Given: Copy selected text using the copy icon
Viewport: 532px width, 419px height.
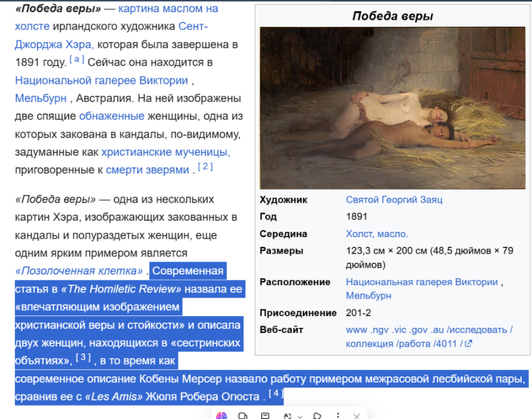Looking at the screenshot, I should (x=242, y=415).
